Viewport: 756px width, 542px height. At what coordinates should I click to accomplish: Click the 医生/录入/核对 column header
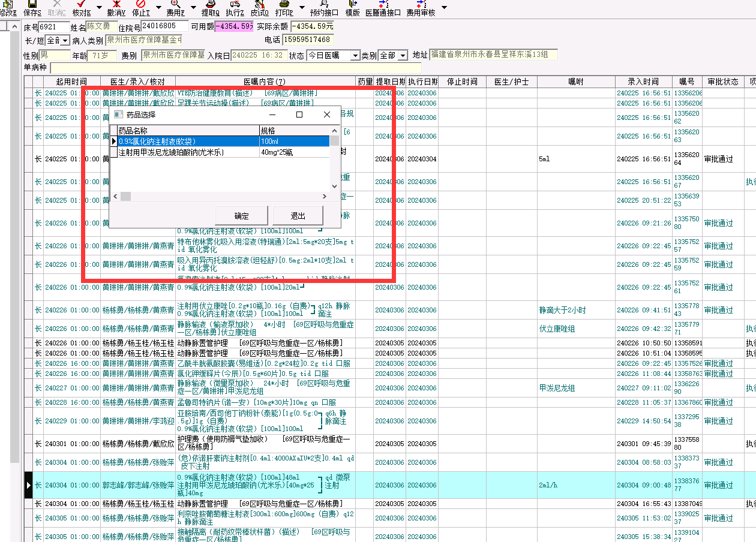tap(138, 82)
